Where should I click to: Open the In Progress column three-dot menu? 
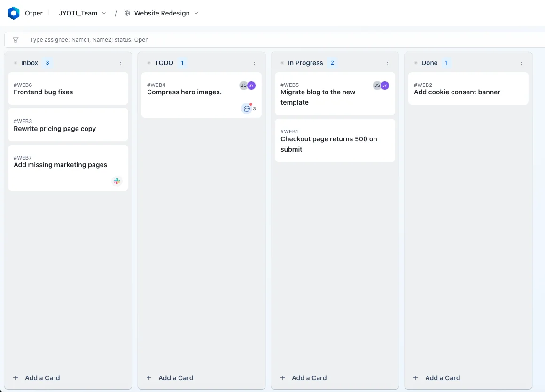[x=388, y=63]
